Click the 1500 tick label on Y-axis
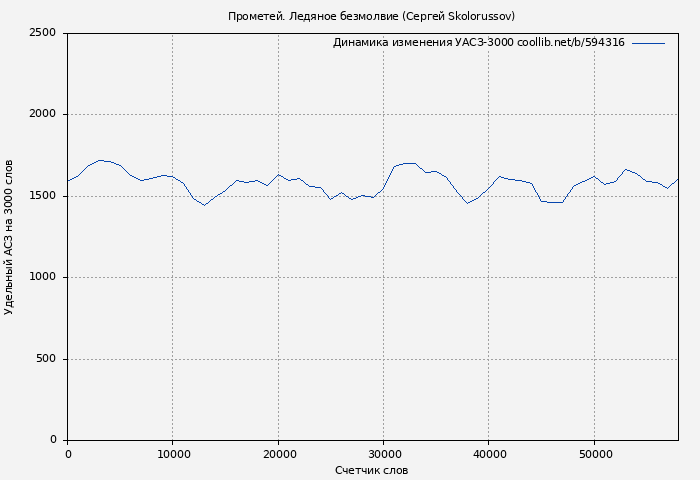The height and width of the screenshot is (480, 700). point(42,196)
